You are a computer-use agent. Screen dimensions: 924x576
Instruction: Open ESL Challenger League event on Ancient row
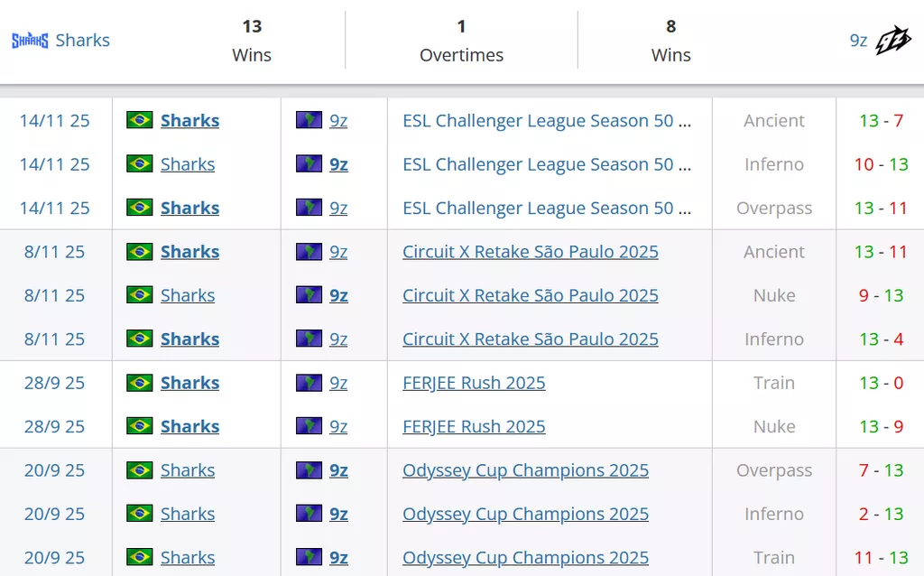tap(547, 121)
